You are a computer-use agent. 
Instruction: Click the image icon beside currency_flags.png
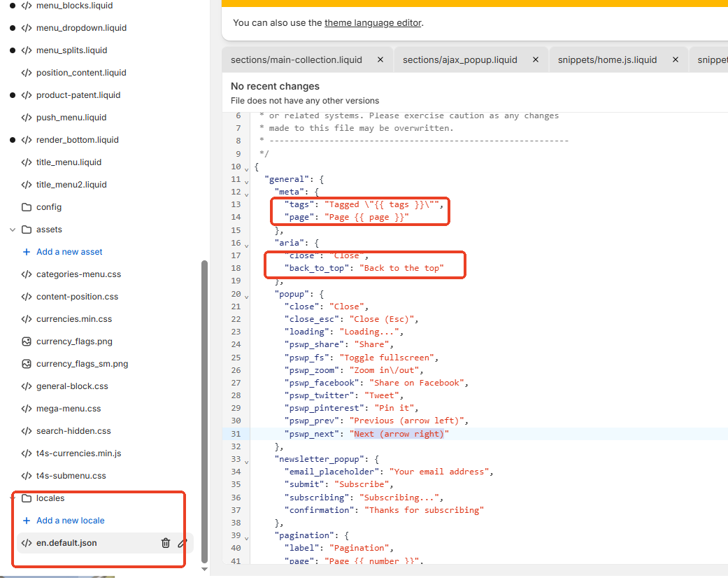coord(27,341)
